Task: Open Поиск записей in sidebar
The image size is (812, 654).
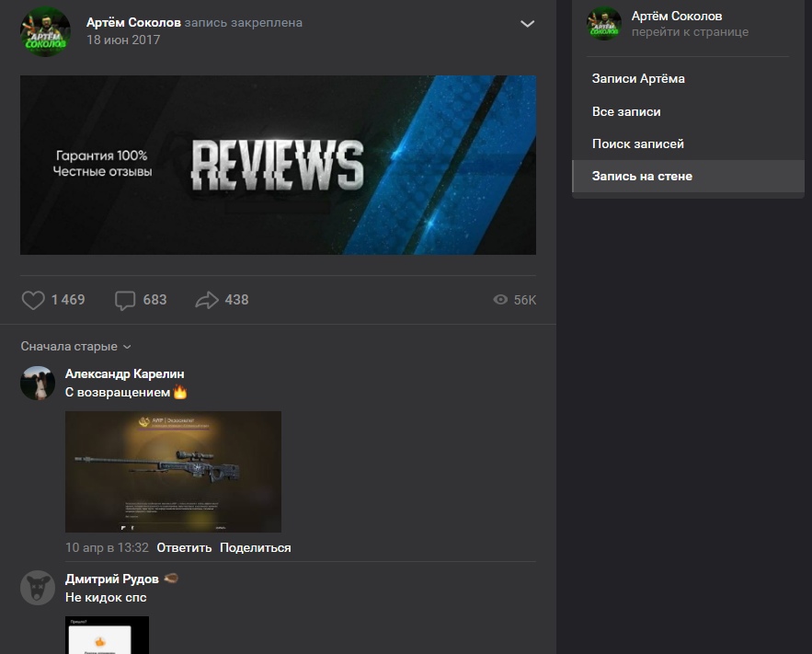Action: [x=637, y=143]
